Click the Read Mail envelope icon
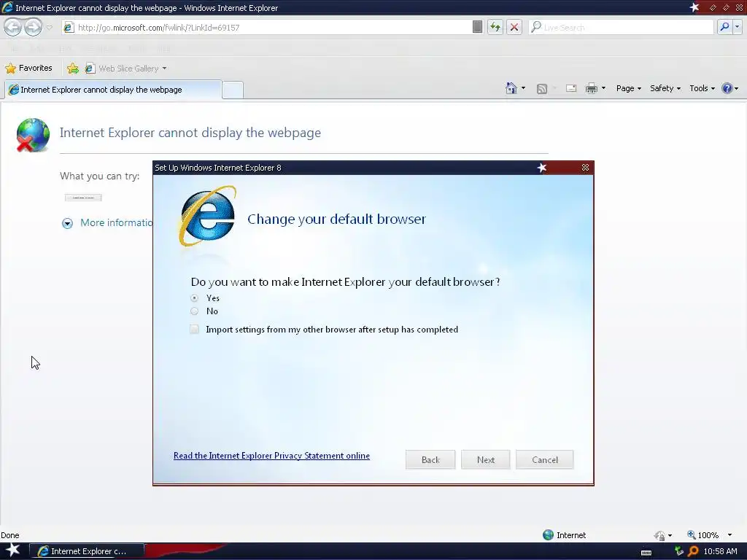This screenshot has height=560, width=747. point(571,88)
